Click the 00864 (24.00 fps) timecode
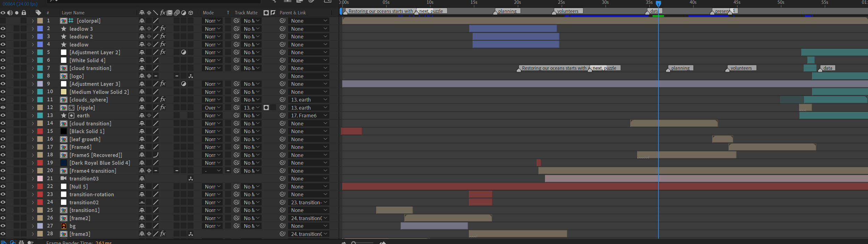 coord(20,4)
